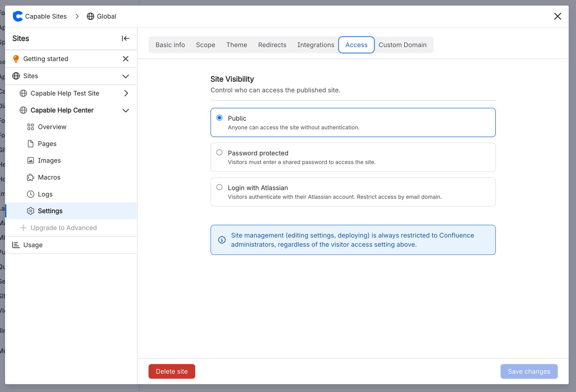Click the Overview grid icon

pos(31,127)
